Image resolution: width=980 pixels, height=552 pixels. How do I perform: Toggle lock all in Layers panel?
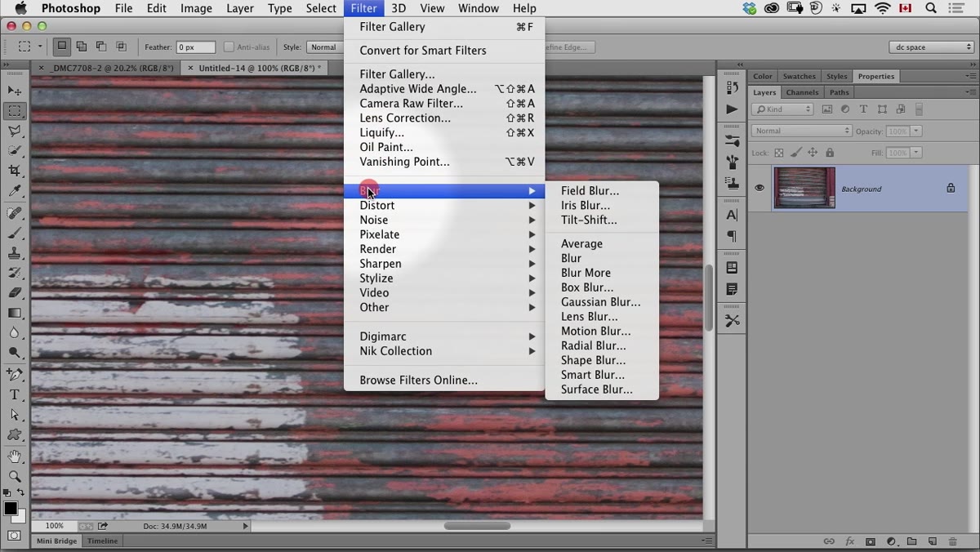point(830,153)
